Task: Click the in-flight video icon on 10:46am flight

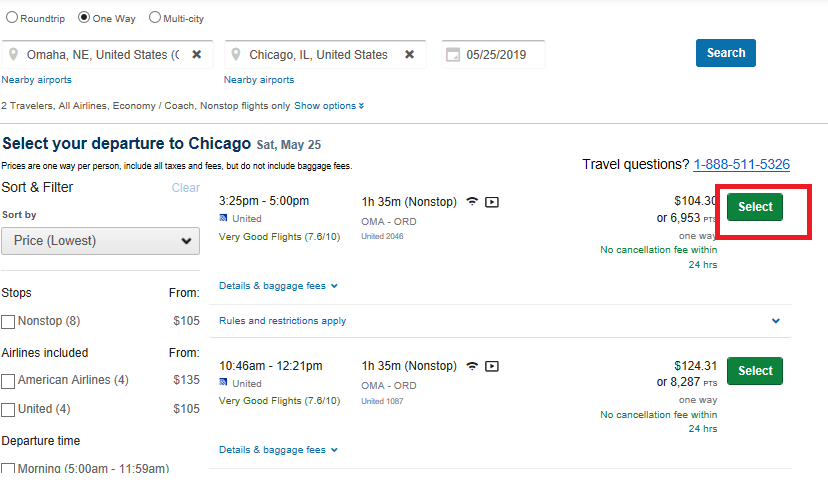Action: [x=492, y=366]
